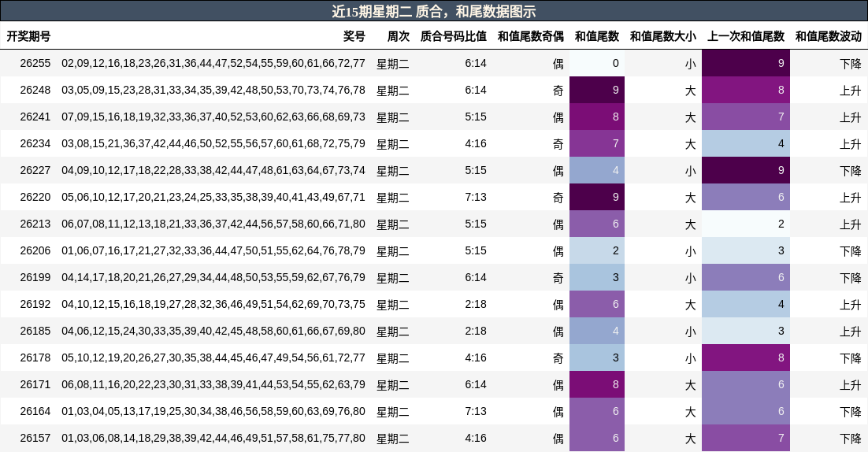Select the 开奖期号 column header
The height and width of the screenshot is (452, 868).
point(28,36)
